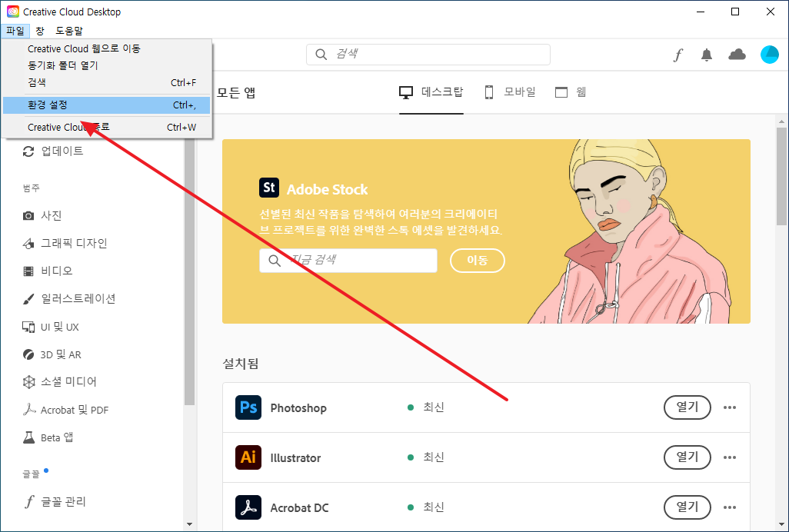Click the Acrobat DC app icon
This screenshot has height=532, width=789.
pyautogui.click(x=248, y=507)
